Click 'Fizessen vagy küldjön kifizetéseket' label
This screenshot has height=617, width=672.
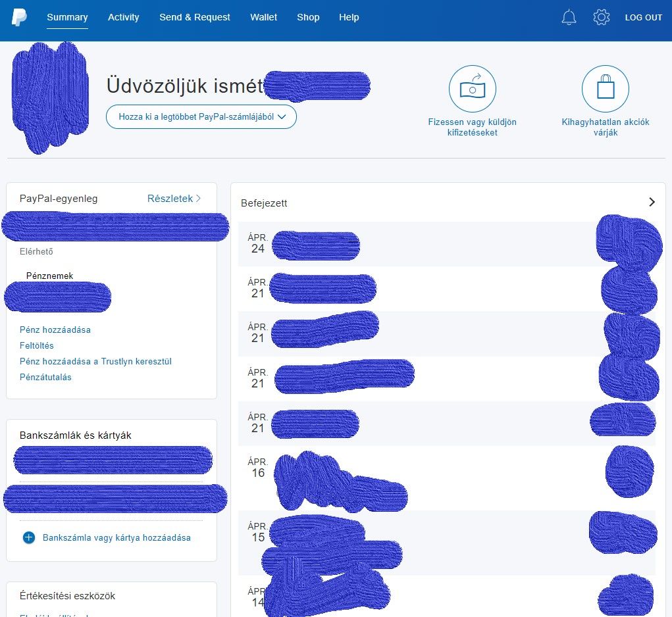coord(473,127)
